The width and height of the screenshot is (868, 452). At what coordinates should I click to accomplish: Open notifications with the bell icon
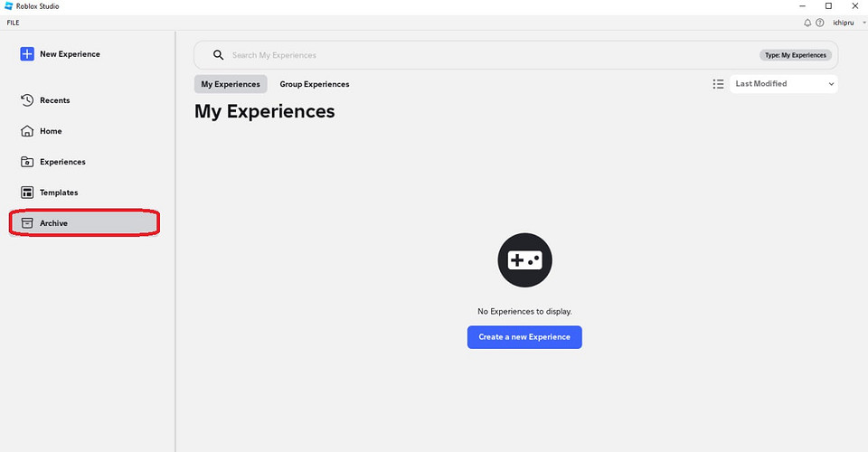(807, 23)
